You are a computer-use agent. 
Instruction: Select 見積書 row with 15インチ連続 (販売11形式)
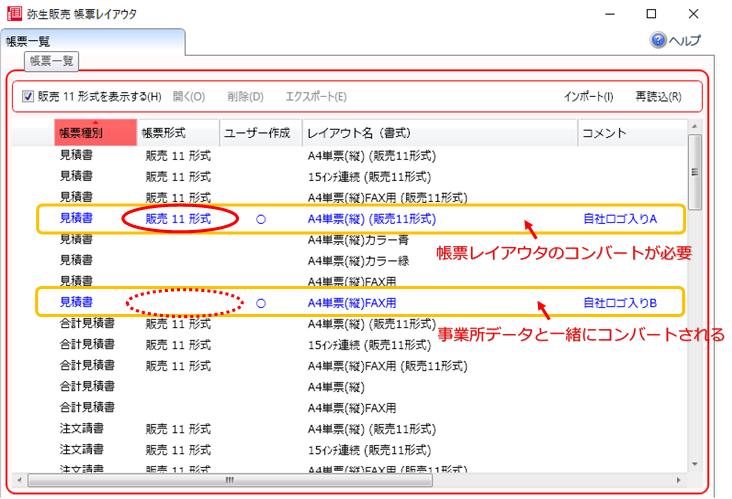[x=349, y=177]
